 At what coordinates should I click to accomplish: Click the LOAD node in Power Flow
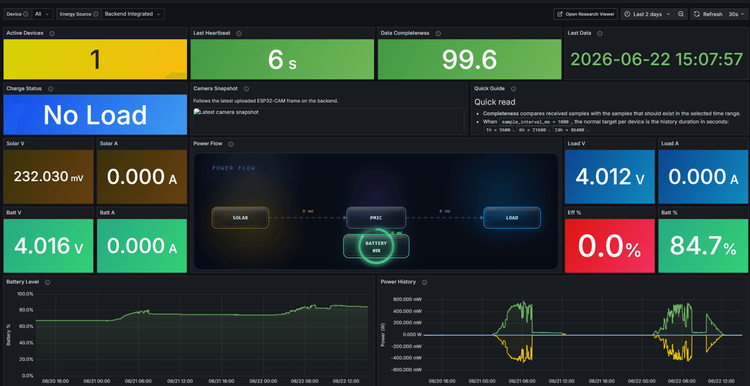(x=512, y=218)
